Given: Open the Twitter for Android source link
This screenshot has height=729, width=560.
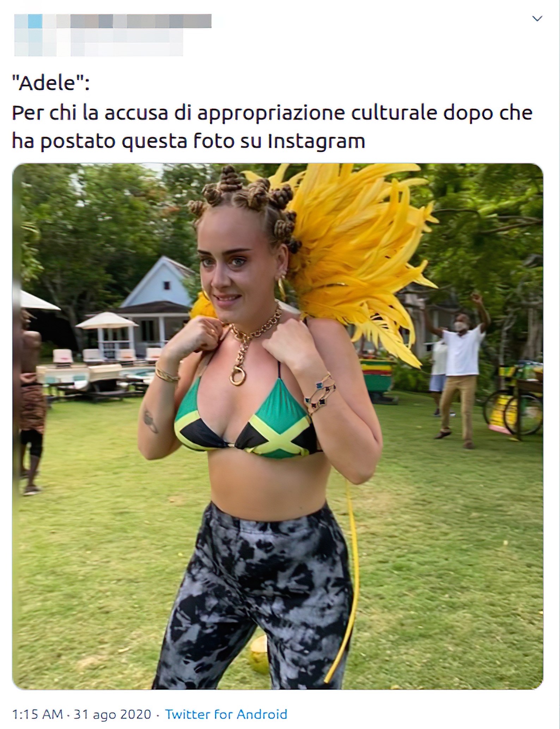Looking at the screenshot, I should click(226, 714).
